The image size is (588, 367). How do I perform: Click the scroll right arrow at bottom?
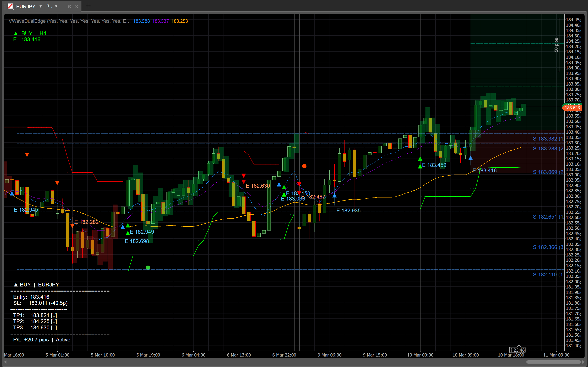[583, 362]
